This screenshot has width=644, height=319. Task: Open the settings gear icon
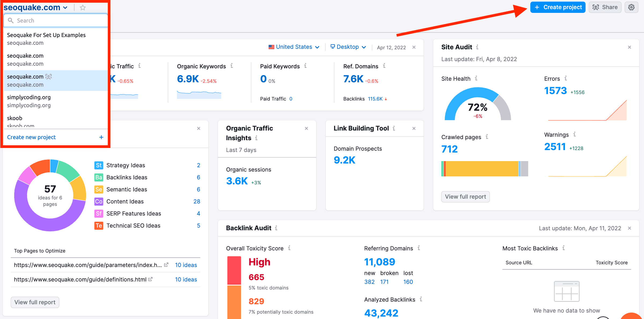[x=631, y=7]
